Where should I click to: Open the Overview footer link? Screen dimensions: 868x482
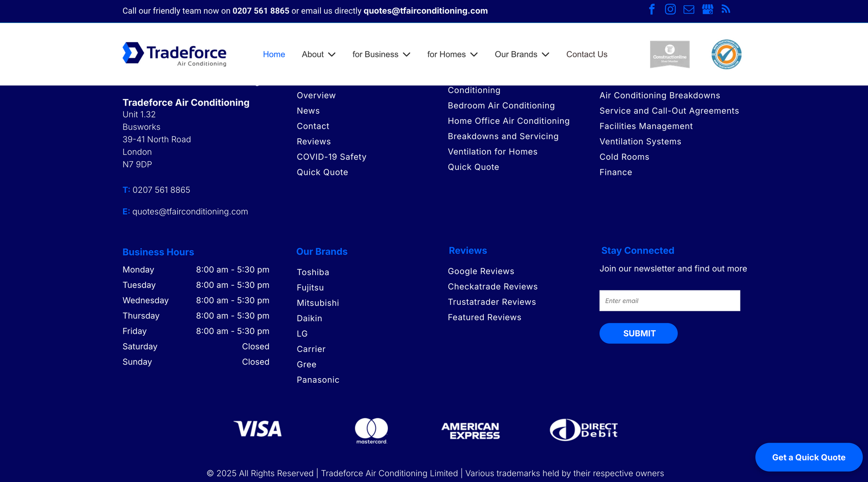pyautogui.click(x=316, y=96)
